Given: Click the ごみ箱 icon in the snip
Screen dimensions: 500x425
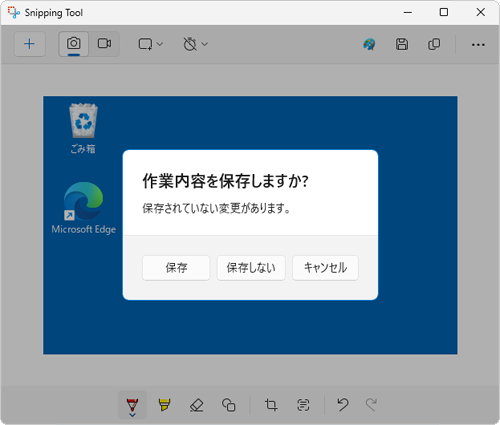Looking at the screenshot, I should [83, 128].
